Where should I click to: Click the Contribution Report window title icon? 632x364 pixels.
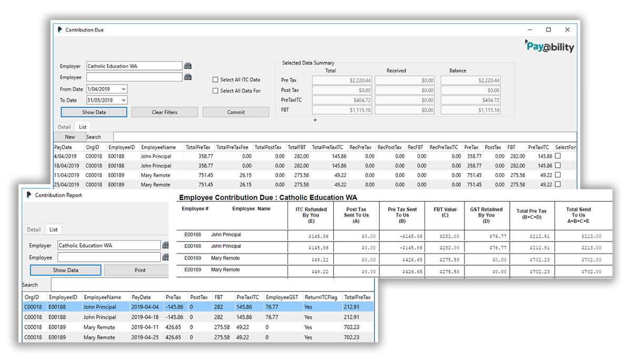coord(28,195)
